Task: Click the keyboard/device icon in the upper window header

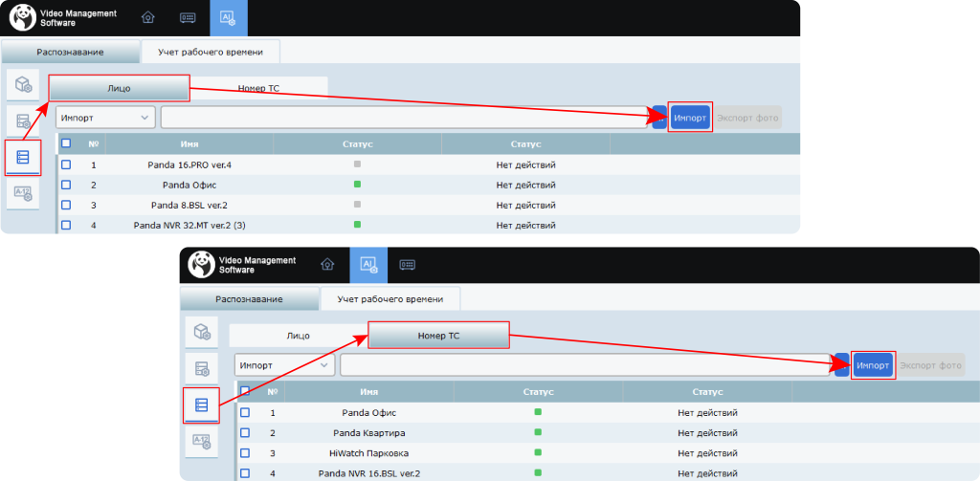Action: pyautogui.click(x=189, y=18)
